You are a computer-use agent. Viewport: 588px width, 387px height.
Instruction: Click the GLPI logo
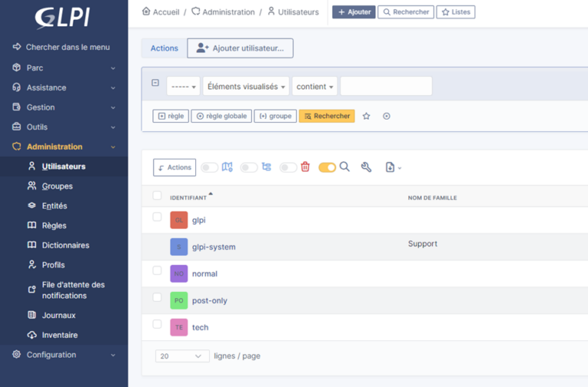coord(64,17)
